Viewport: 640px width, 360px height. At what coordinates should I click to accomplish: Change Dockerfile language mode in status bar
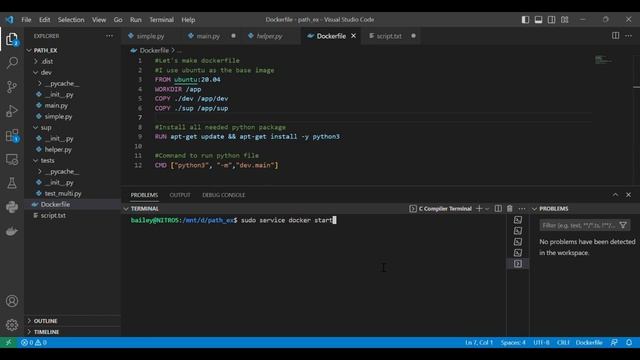click(x=589, y=342)
